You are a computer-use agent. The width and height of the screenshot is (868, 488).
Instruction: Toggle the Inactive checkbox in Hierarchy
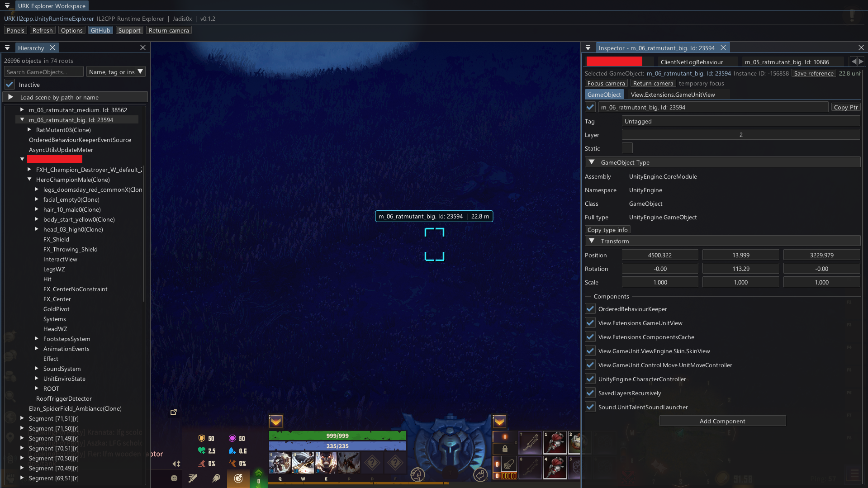[9, 85]
